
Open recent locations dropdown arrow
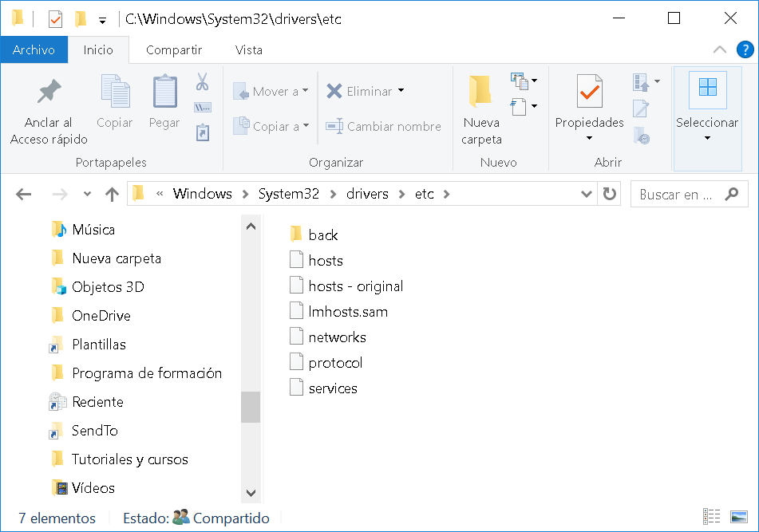tap(87, 194)
